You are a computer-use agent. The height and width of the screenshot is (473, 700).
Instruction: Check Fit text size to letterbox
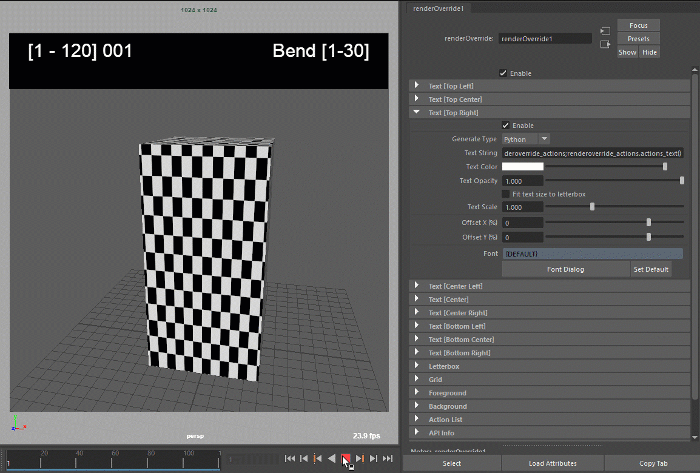(x=505, y=193)
